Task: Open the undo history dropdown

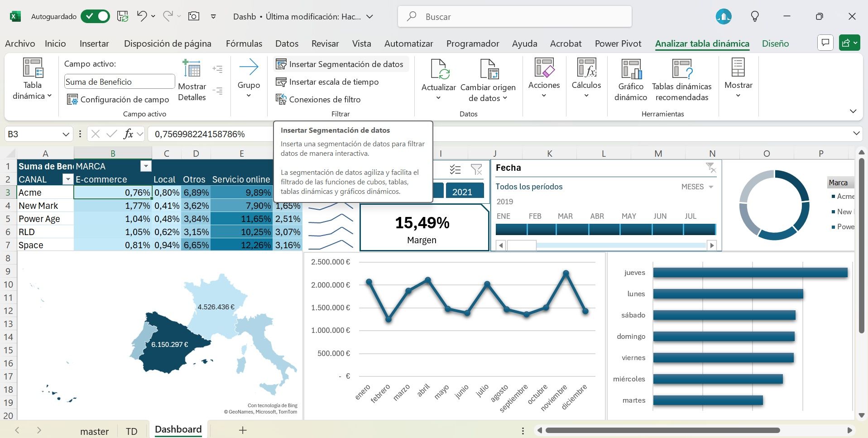Action: click(153, 16)
